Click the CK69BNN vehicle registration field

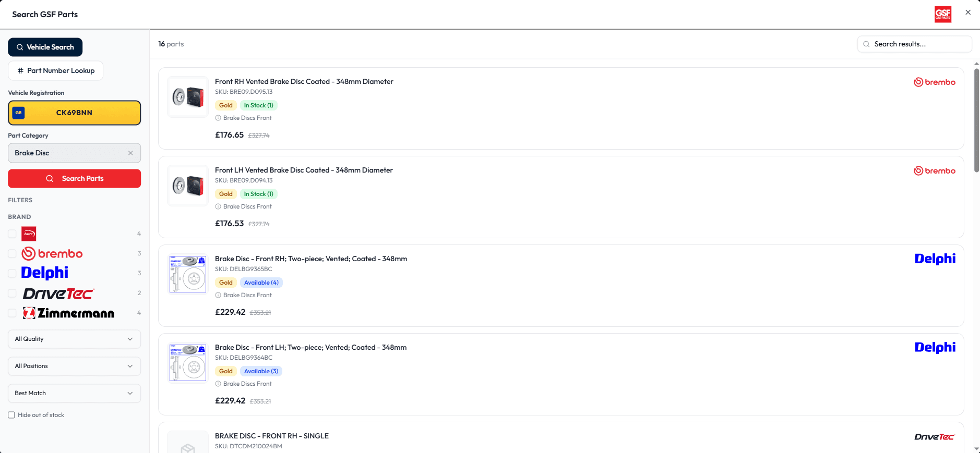click(74, 113)
